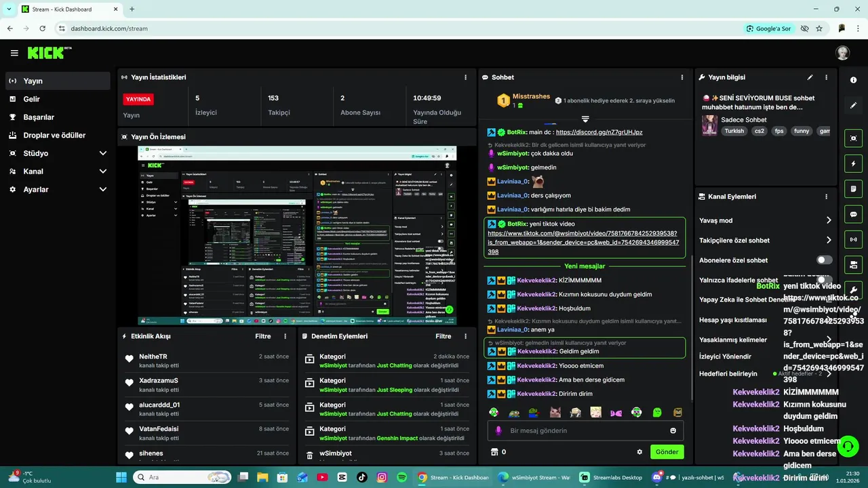Viewport: 868px width, 488px height.
Task: Go to Yayın in the sidebar
Action: 57,81
